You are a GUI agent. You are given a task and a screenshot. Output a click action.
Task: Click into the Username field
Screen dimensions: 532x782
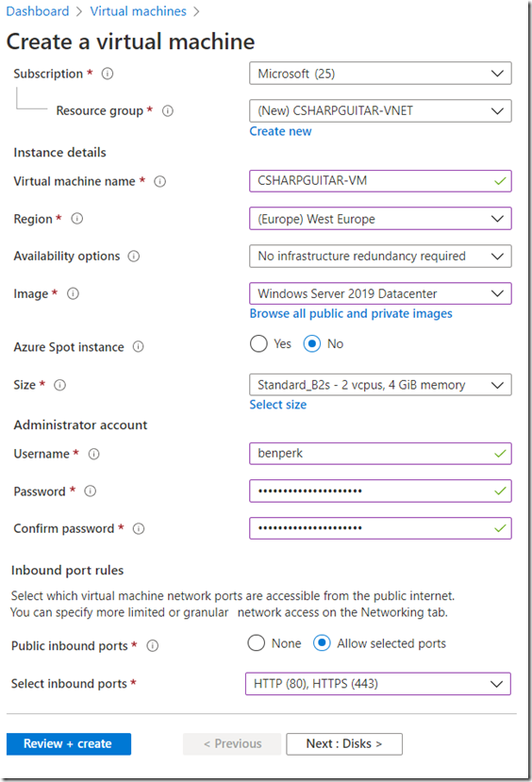point(380,454)
